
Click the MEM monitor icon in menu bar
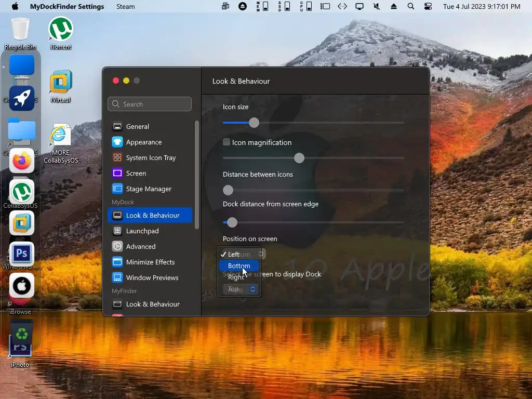[x=262, y=6]
